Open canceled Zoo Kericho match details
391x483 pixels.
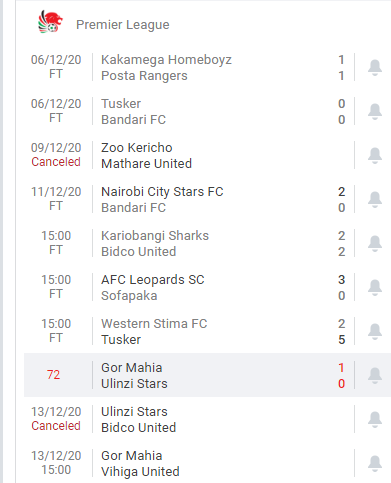tap(189, 155)
